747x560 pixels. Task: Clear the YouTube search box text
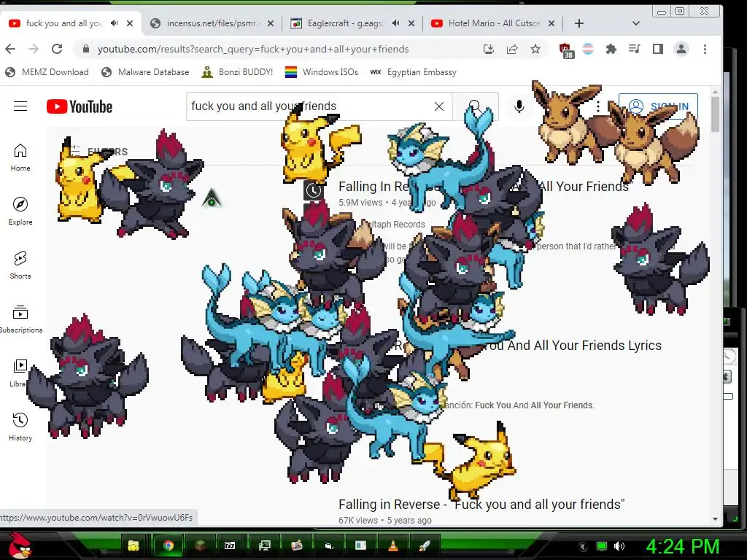[438, 106]
